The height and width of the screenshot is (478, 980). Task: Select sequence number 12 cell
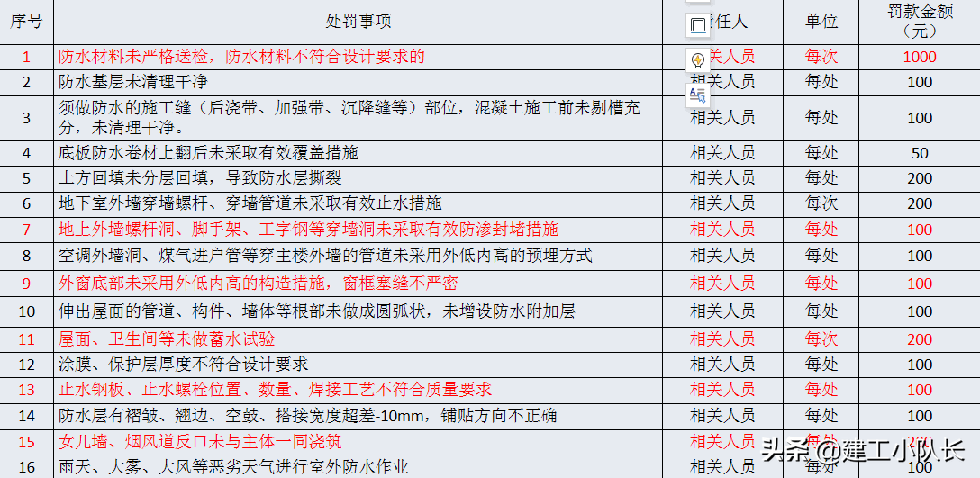(x=26, y=365)
